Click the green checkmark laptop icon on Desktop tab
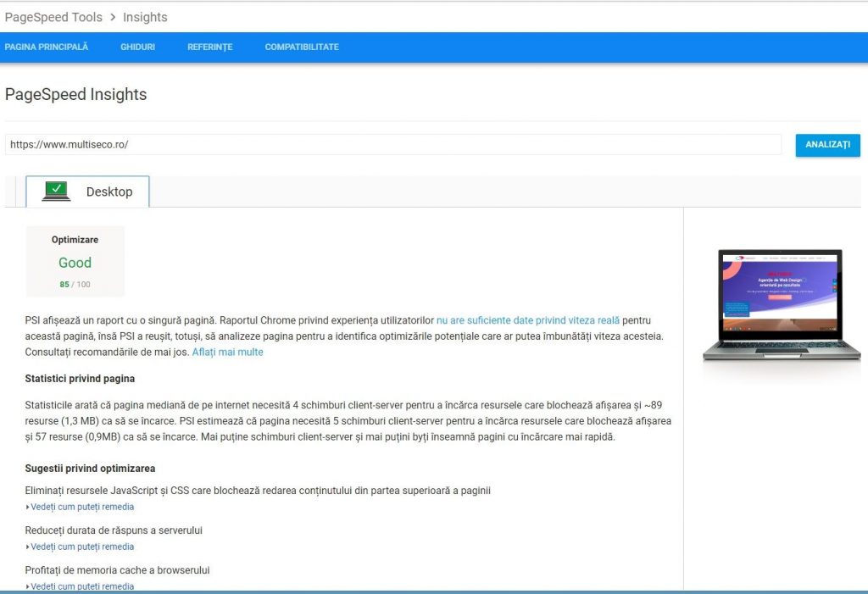 57,191
